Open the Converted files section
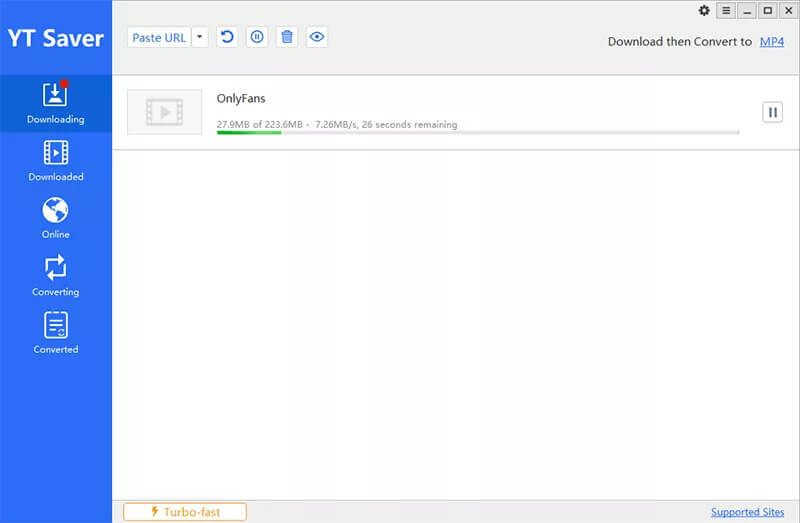 (55, 332)
